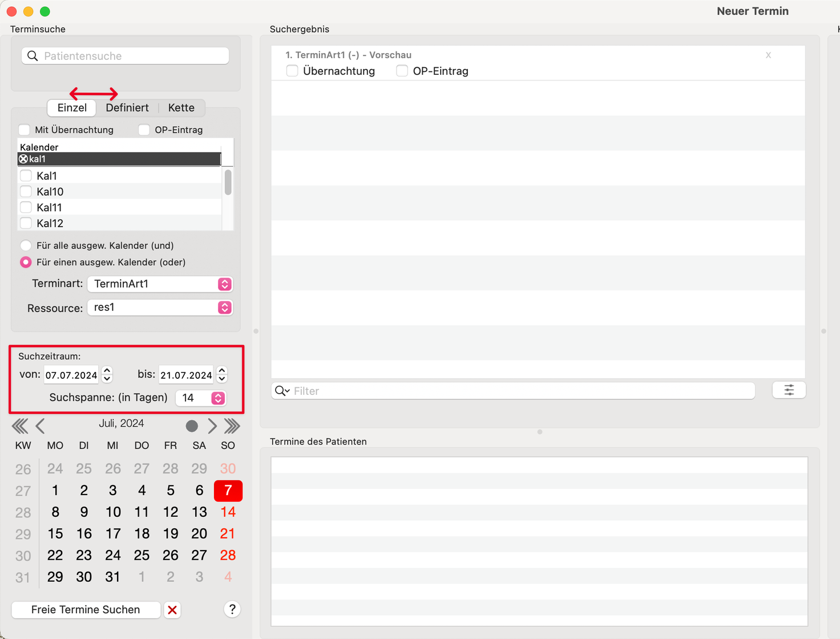Screen dimensions: 840x639
Task: Click the Filter input field
Action: click(514, 391)
